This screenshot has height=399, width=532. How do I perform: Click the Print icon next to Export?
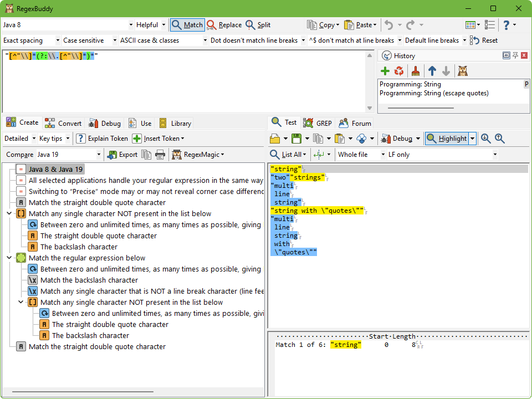tap(160, 155)
